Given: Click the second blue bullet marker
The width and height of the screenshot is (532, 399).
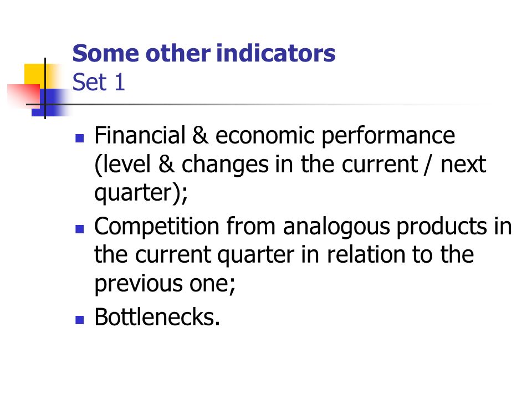Looking at the screenshot, I should click(x=79, y=229).
